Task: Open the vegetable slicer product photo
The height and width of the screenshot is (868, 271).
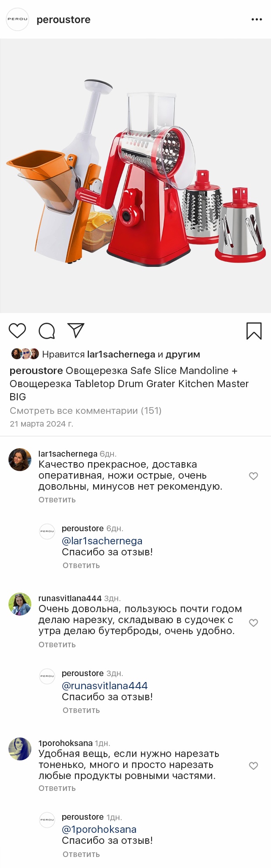Action: coord(135,176)
